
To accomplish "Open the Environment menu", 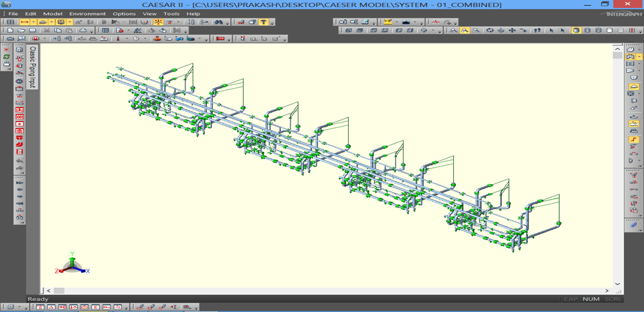I will [87, 14].
